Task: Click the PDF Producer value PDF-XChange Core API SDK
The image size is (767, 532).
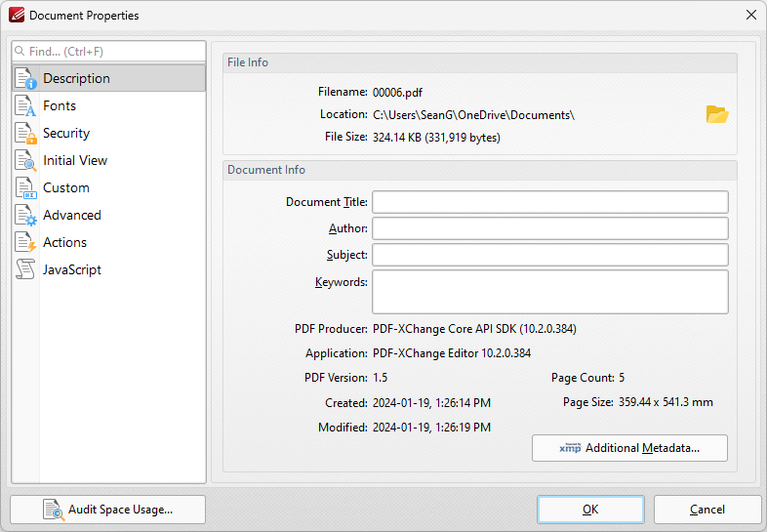Action: tap(474, 329)
